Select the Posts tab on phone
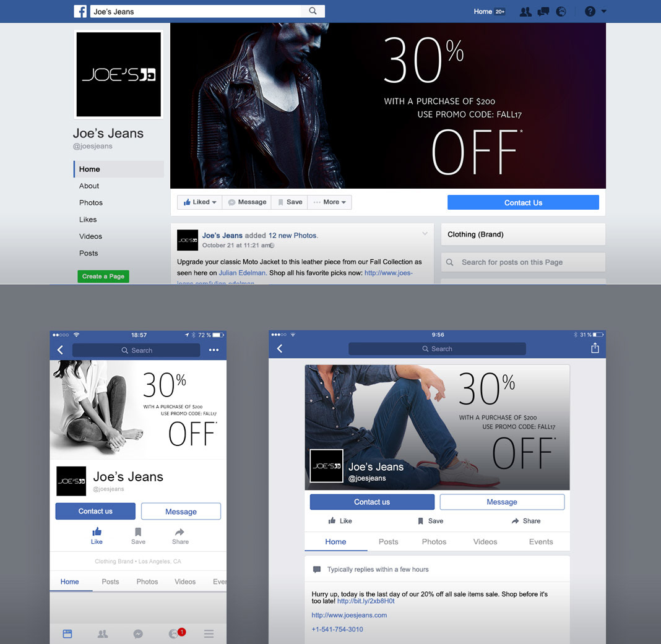Image resolution: width=661 pixels, height=644 pixels. [110, 582]
